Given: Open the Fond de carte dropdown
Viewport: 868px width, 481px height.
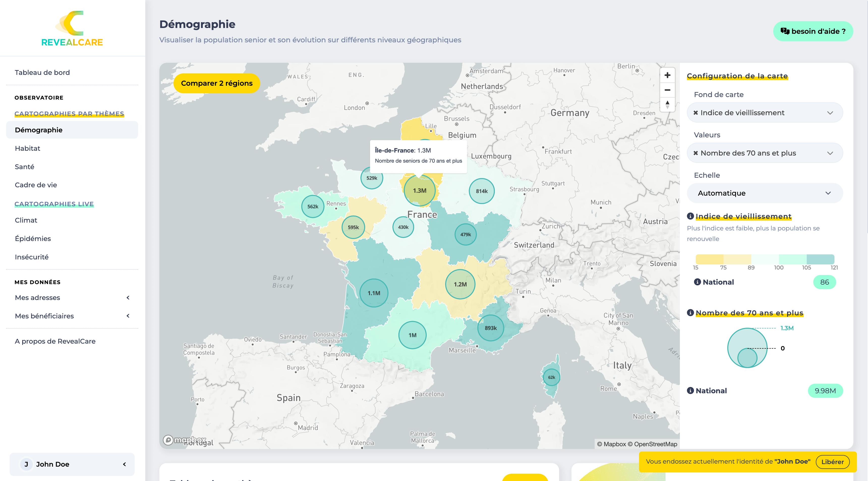Looking at the screenshot, I should coord(765,113).
